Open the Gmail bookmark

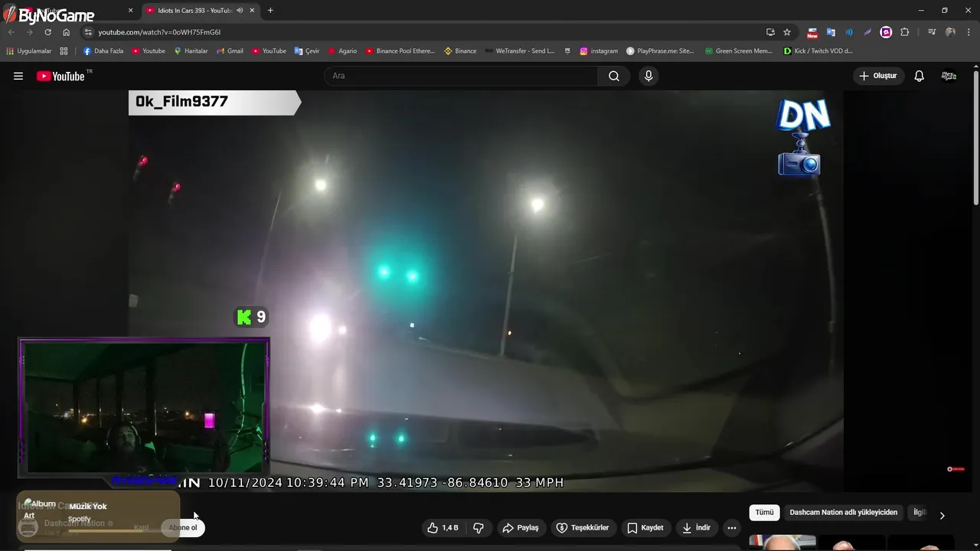pyautogui.click(x=230, y=51)
